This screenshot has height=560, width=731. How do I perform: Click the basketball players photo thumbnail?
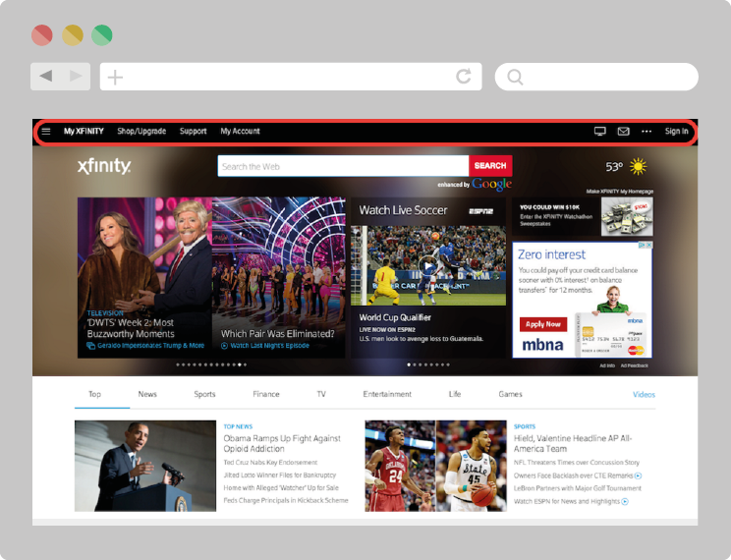click(x=435, y=466)
